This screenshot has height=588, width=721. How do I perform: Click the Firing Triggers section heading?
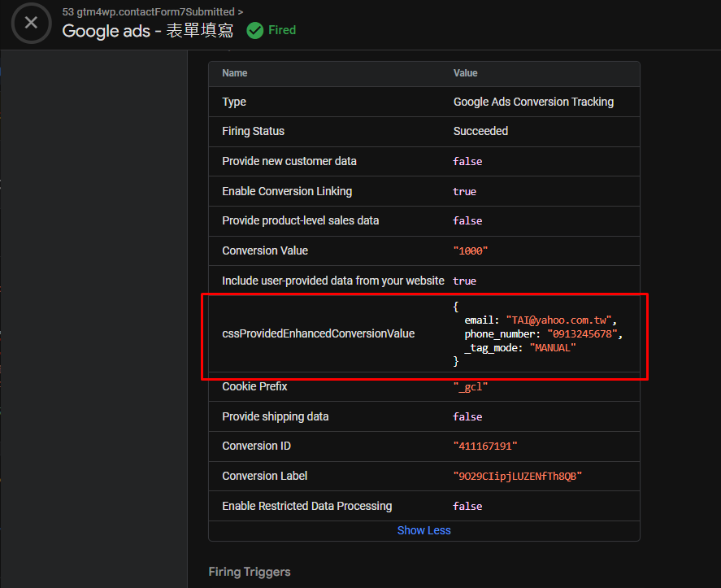click(x=250, y=572)
